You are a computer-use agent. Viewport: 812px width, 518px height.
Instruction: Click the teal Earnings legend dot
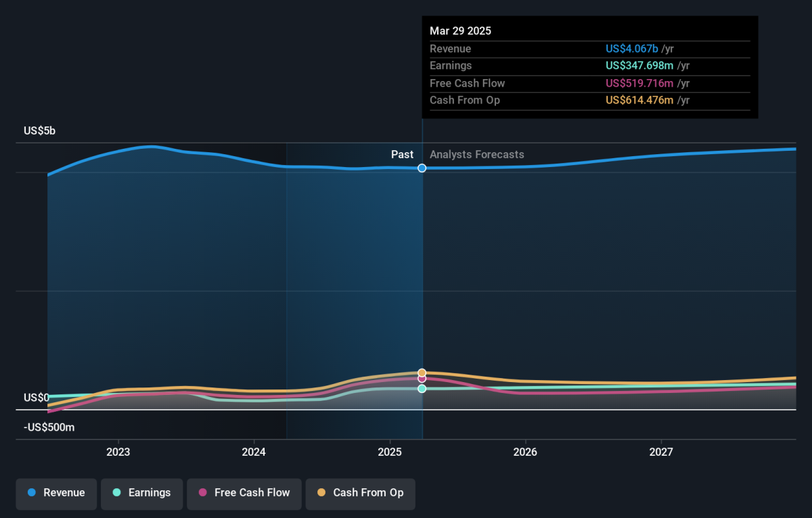click(x=116, y=493)
